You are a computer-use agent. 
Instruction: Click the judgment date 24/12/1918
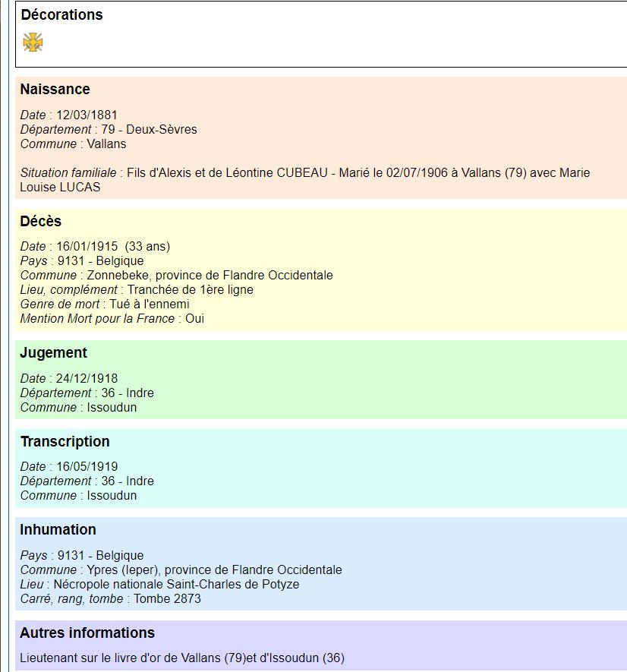pyautogui.click(x=87, y=378)
